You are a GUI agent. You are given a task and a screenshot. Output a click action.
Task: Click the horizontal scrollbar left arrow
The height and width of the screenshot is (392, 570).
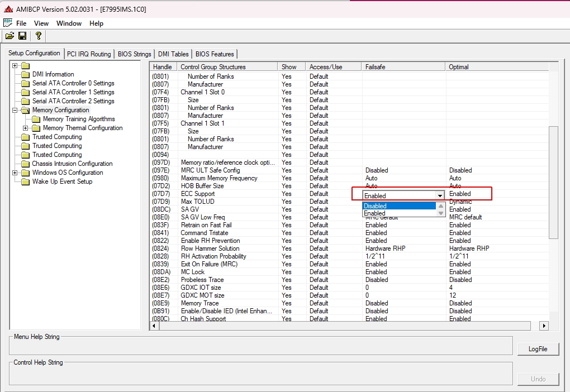click(154, 326)
